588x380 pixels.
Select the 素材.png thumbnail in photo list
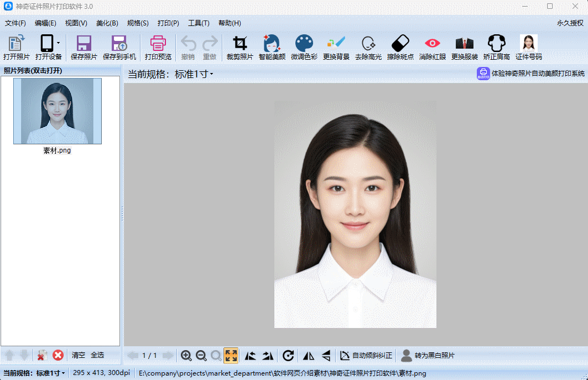click(x=58, y=111)
